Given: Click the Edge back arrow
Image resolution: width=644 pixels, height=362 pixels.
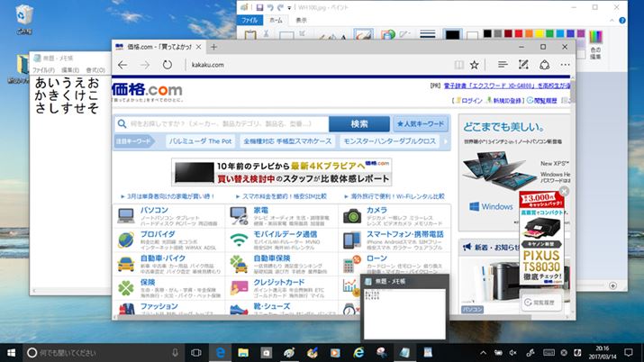Looking at the screenshot, I should click(x=122, y=65).
